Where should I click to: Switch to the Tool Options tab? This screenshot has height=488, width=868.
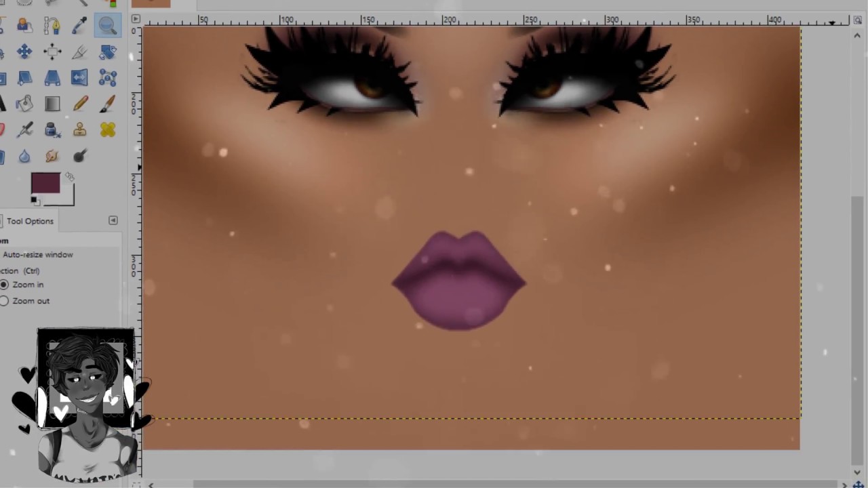[x=30, y=221]
